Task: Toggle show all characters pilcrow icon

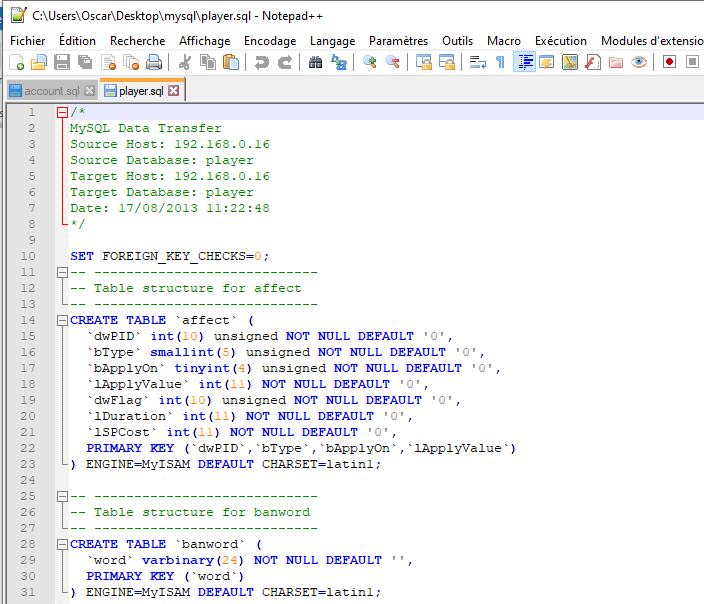Action: (x=501, y=62)
